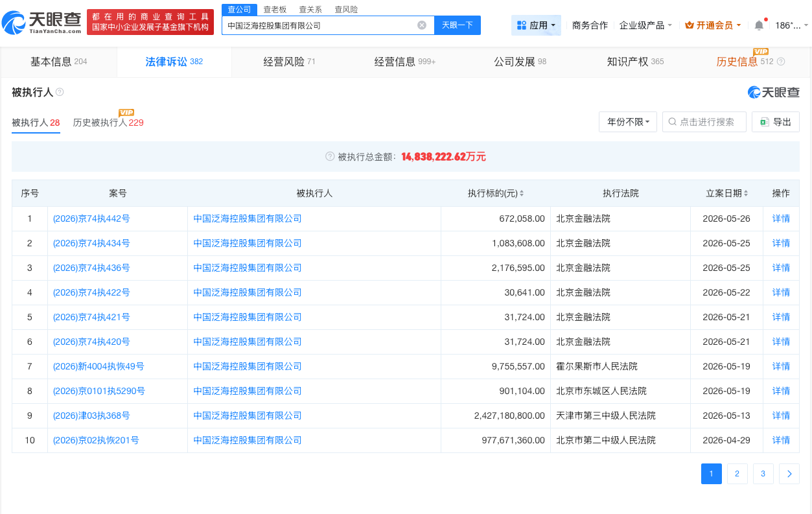Viewport: 812px width, 514px height.
Task: Click the help icon next to 历史信息 tab
Action: click(x=781, y=62)
